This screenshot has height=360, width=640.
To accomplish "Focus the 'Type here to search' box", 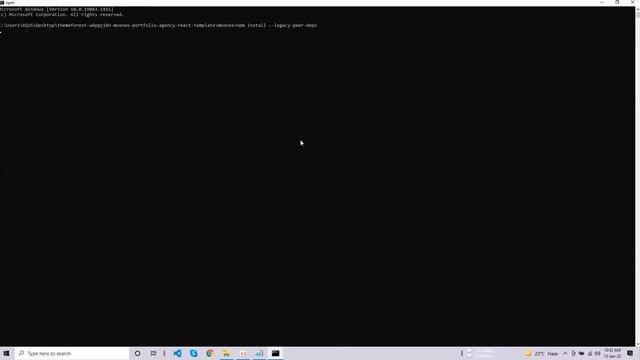I will (x=72, y=353).
